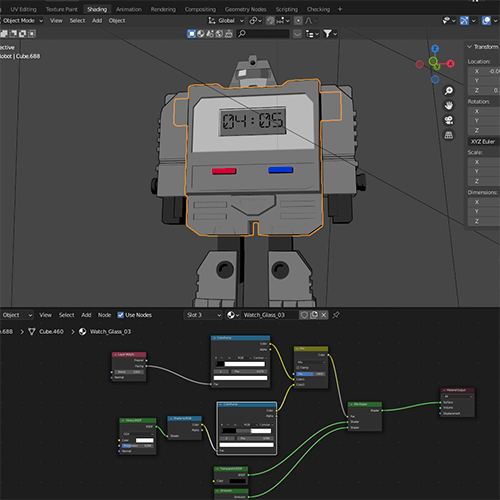500x500 pixels.
Task: Open the Object Mode dropdown
Action: pos(22,21)
